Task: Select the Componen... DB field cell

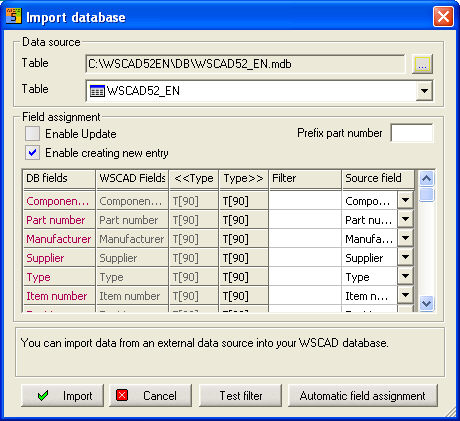Action: [x=59, y=201]
